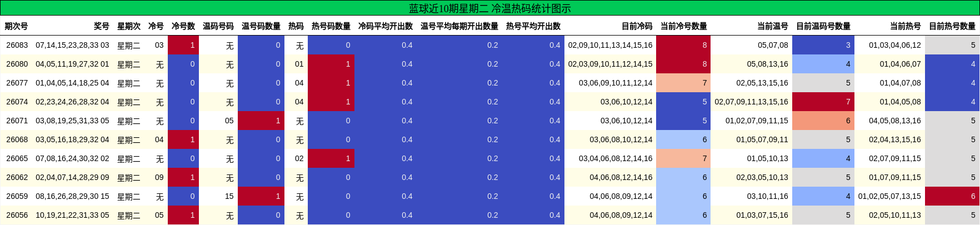Select the 期次号 column header
The height and width of the screenshot is (225, 980).
[16, 26]
